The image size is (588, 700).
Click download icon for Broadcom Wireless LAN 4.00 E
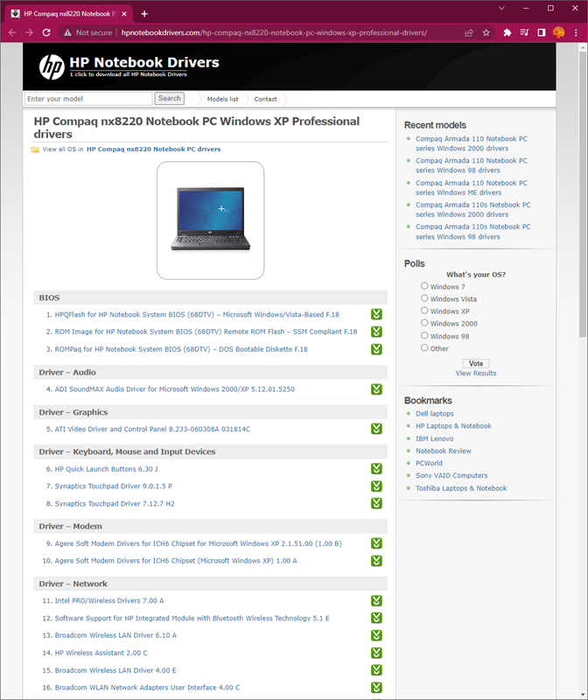pos(376,670)
